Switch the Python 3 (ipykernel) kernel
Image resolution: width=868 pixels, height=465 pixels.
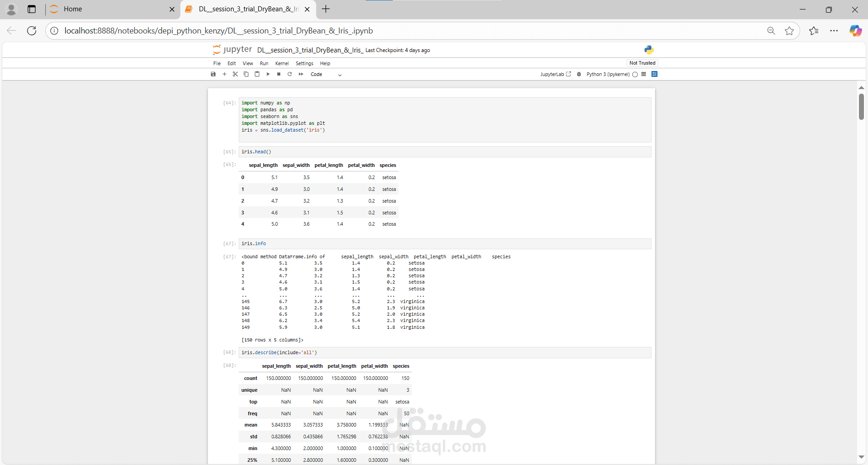click(608, 74)
